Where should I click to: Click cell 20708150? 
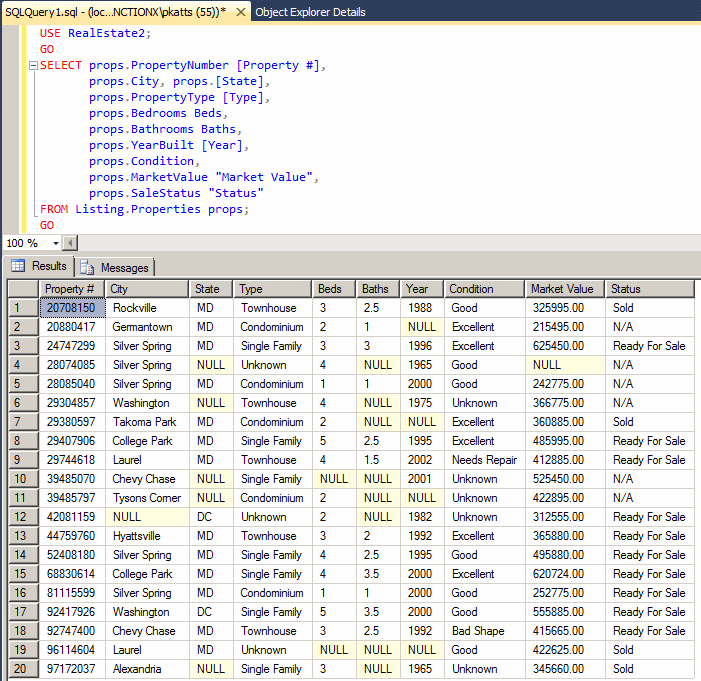(x=72, y=308)
